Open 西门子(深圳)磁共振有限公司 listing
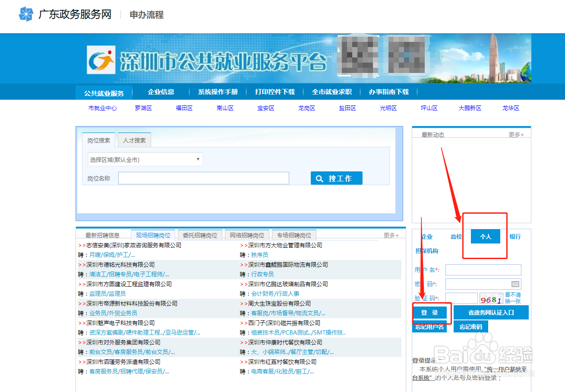The width and height of the screenshot is (565, 392). (284, 323)
